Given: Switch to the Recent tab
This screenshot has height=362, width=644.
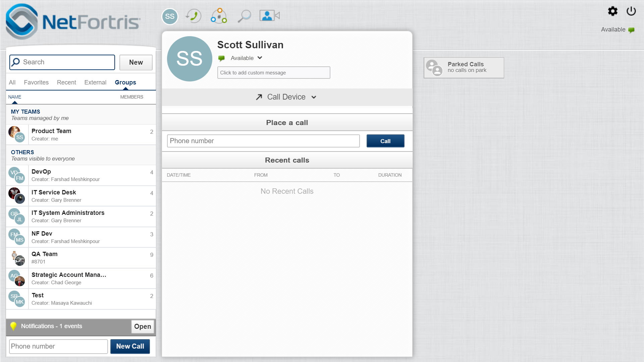Looking at the screenshot, I should [66, 82].
